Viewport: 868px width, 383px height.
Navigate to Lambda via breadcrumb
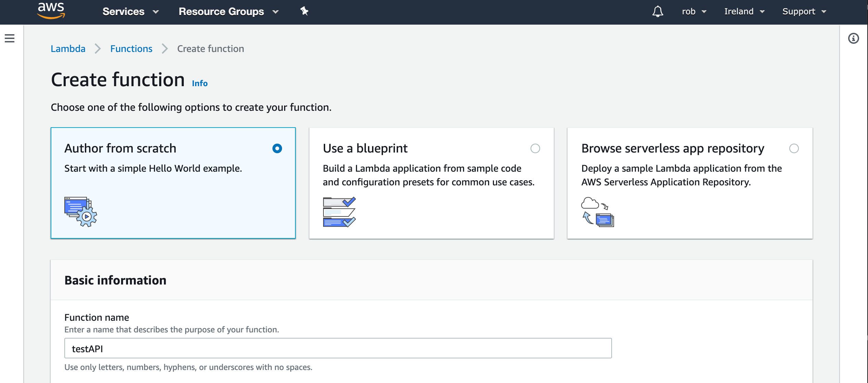click(68, 49)
